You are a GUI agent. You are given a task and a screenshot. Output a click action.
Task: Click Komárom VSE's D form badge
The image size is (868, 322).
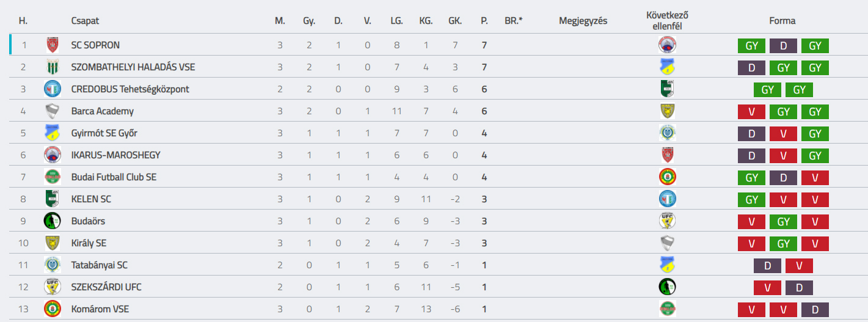coord(815,310)
